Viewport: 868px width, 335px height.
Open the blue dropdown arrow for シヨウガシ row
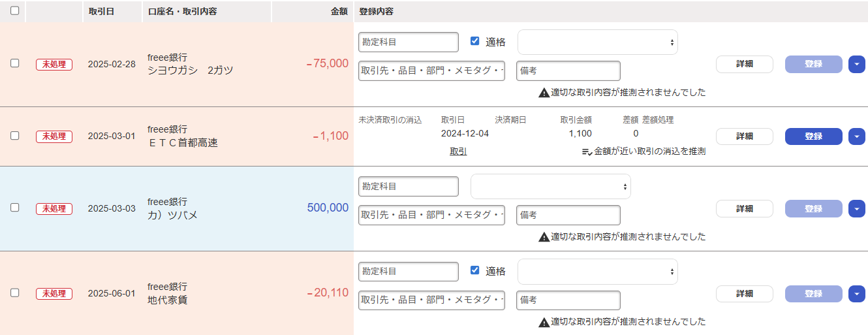click(x=856, y=64)
